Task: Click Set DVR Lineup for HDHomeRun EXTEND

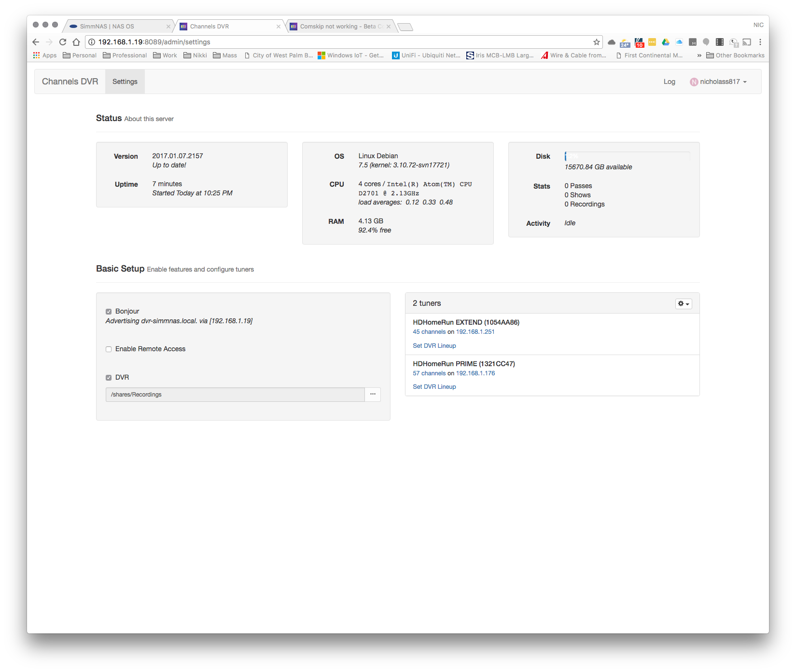Action: (x=434, y=346)
